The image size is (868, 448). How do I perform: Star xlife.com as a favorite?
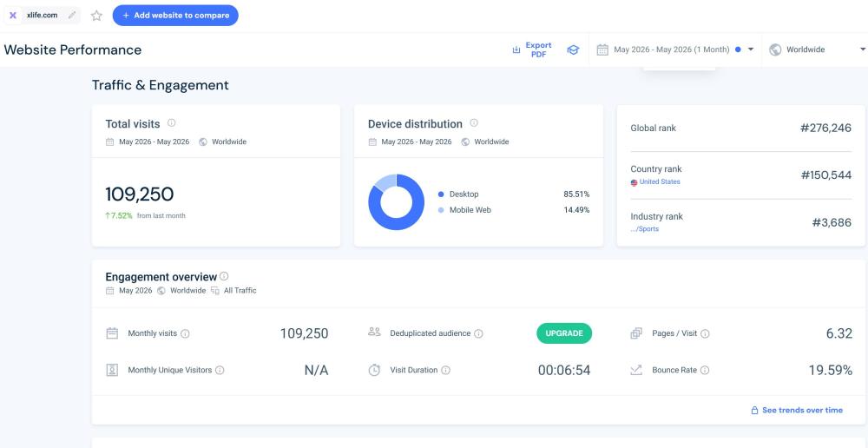(97, 16)
